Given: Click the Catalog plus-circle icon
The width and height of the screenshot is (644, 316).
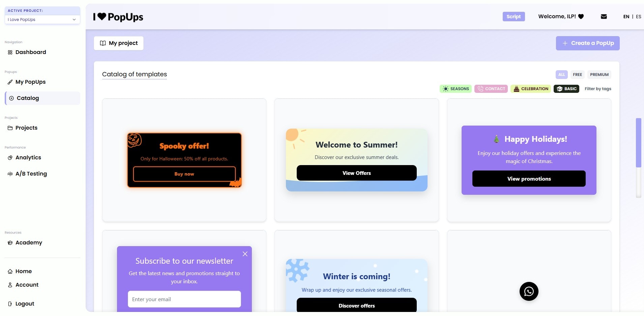Looking at the screenshot, I should (x=11, y=98).
